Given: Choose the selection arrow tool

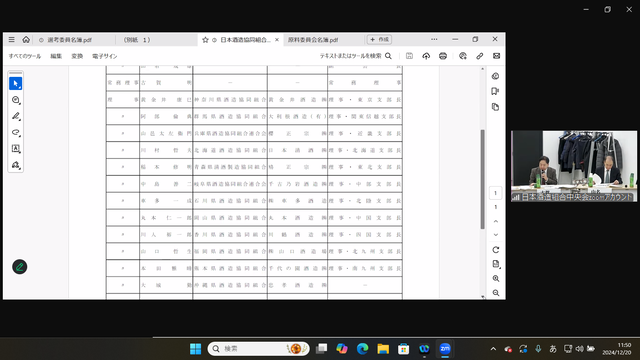Looking at the screenshot, I should pos(16,84).
